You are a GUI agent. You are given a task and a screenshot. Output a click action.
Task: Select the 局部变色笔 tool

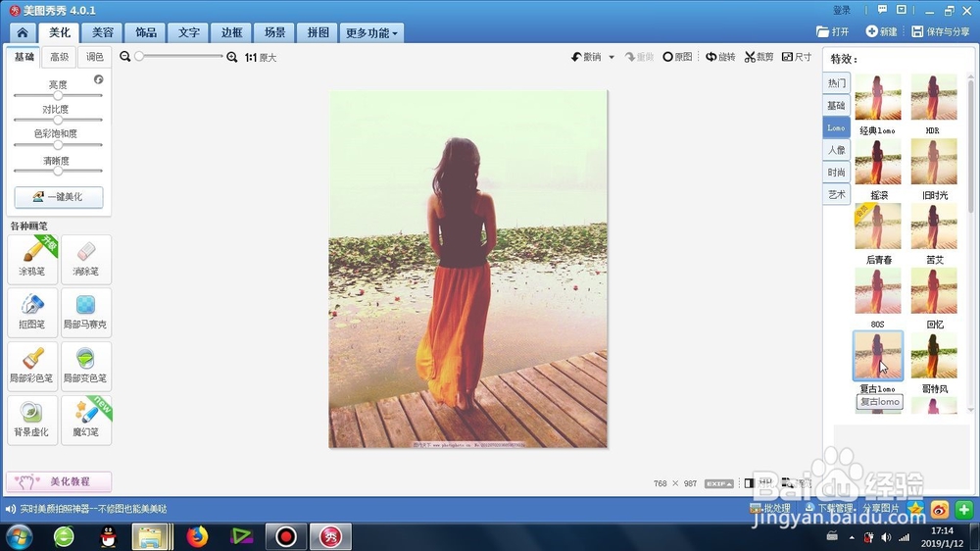(x=86, y=366)
